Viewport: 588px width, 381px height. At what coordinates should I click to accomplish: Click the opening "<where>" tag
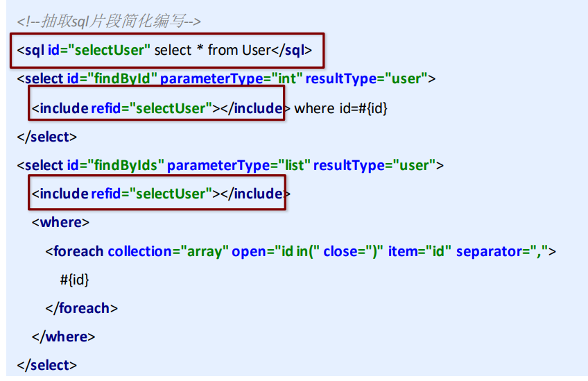(60, 222)
